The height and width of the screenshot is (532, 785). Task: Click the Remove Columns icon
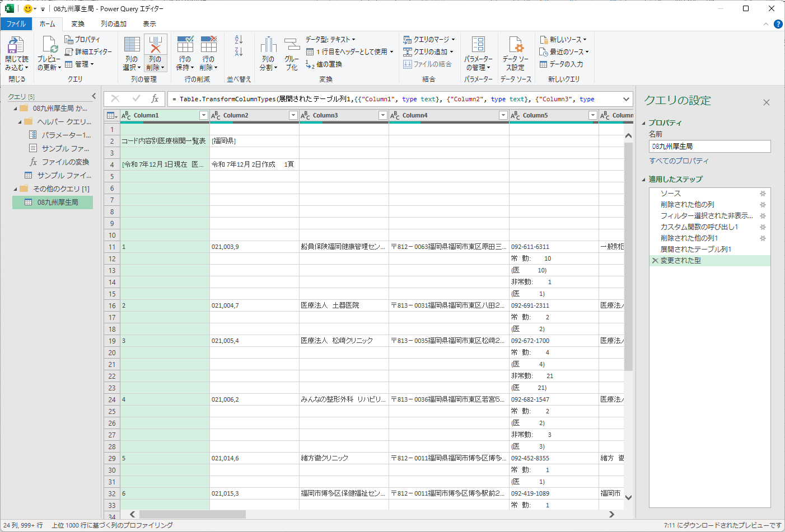click(x=155, y=46)
